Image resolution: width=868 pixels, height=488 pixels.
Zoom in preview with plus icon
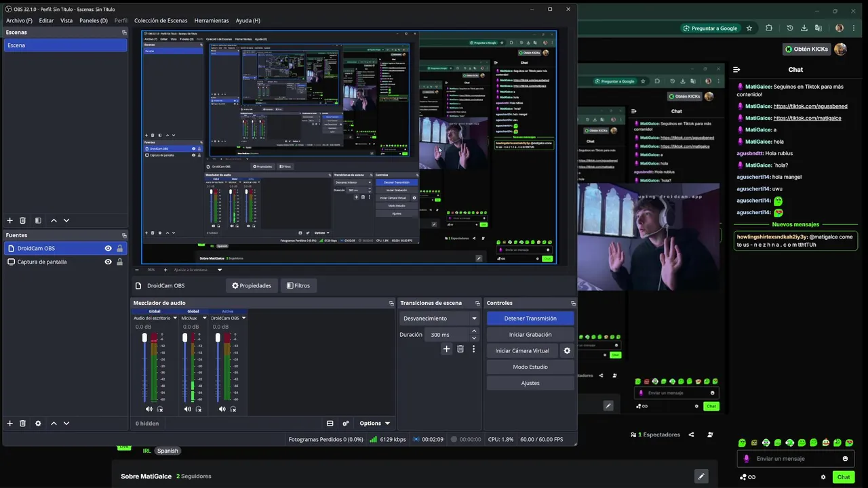point(165,270)
